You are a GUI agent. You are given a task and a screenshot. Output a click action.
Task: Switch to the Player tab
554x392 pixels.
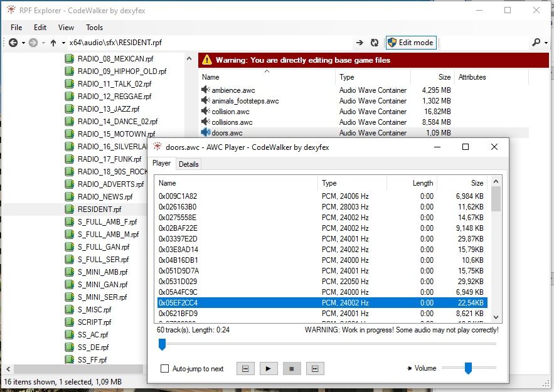pyautogui.click(x=161, y=163)
